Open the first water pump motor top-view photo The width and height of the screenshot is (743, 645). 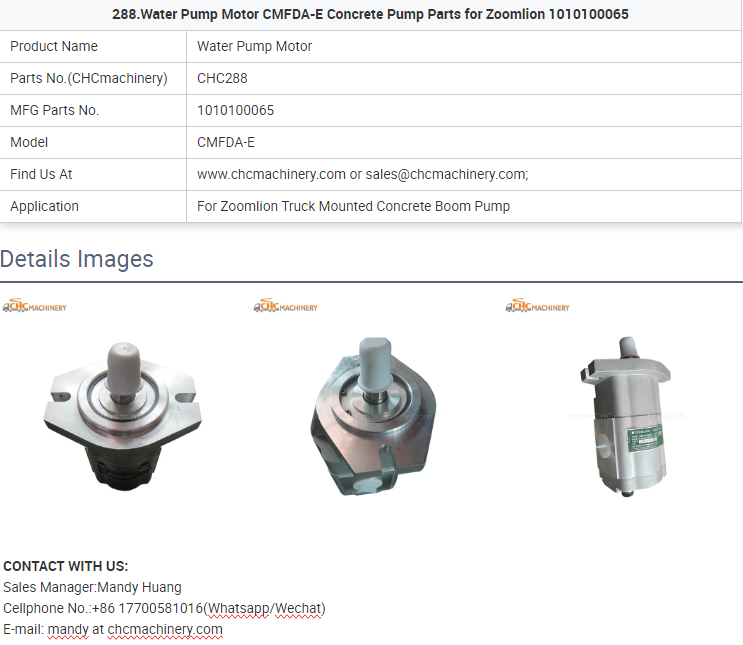pyautogui.click(x=123, y=416)
